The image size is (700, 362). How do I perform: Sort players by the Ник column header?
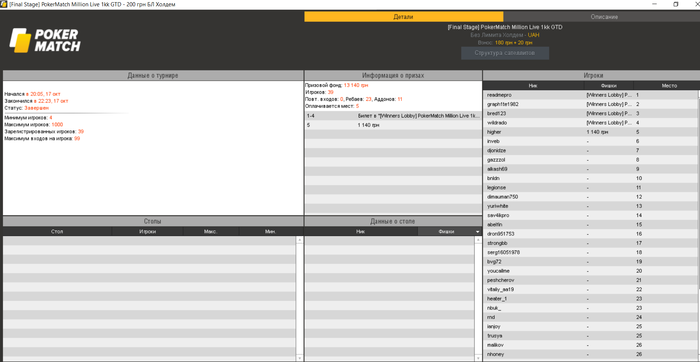[x=533, y=85]
